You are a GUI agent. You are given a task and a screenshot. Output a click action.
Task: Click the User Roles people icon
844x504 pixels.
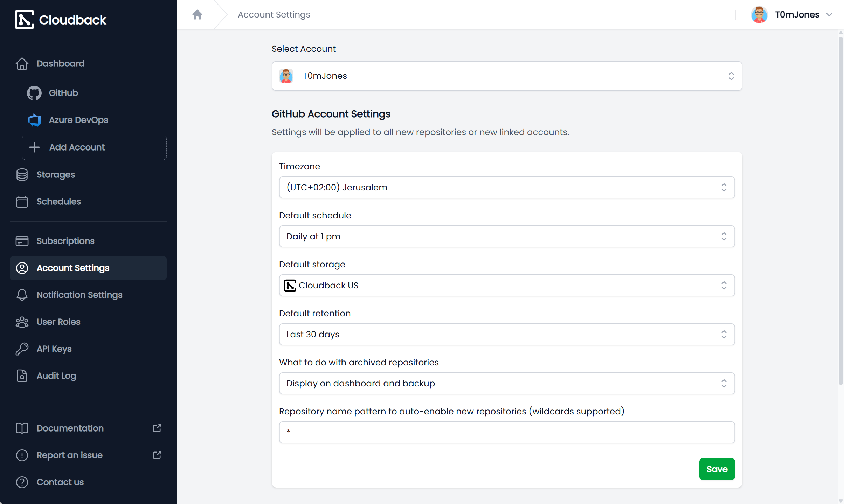click(22, 322)
